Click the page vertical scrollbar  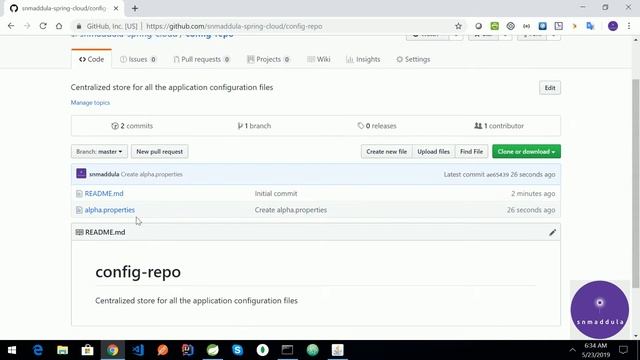636,184
